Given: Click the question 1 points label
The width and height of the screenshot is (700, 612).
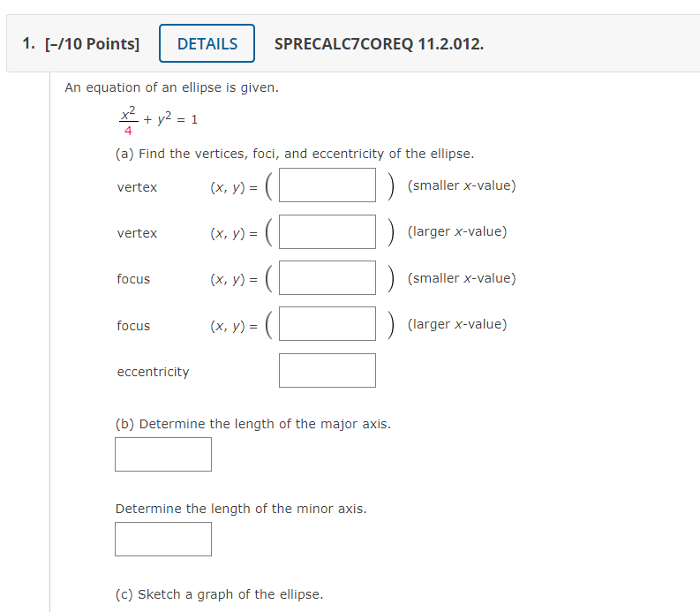Looking at the screenshot, I should (81, 44).
